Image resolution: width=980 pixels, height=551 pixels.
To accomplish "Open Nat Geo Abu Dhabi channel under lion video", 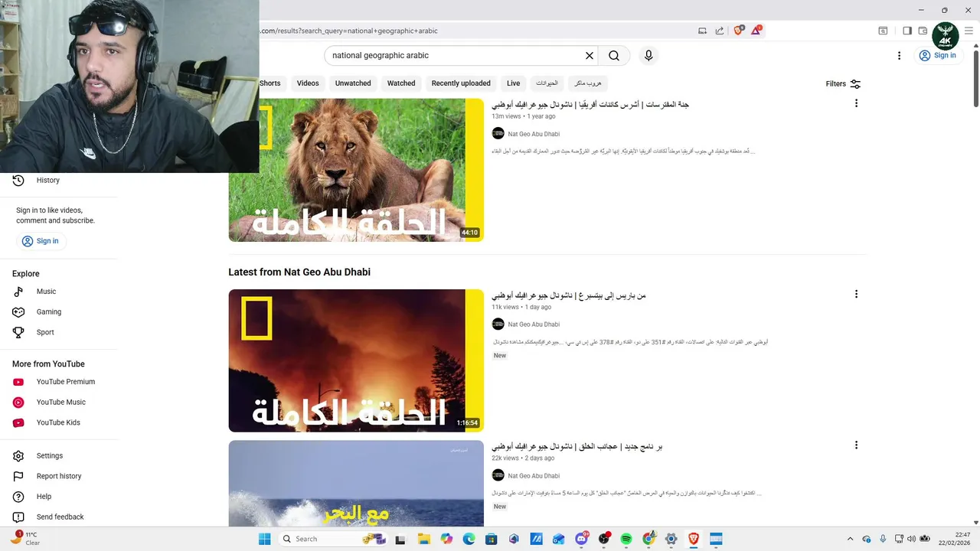I will pos(534,134).
